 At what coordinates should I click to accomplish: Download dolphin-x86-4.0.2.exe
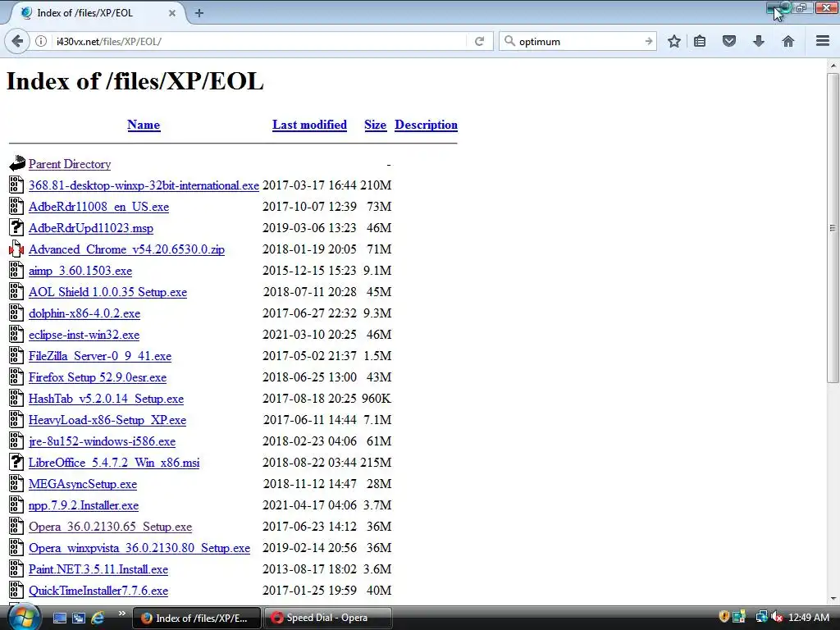click(x=84, y=313)
